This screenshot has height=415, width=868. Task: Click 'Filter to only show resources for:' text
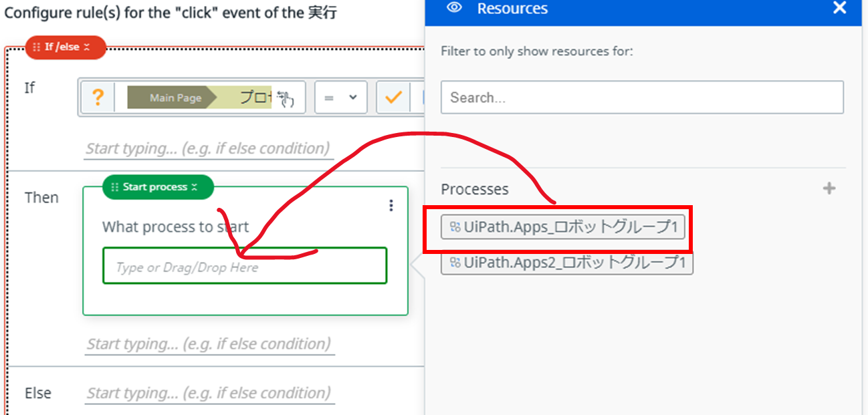pyautogui.click(x=537, y=51)
